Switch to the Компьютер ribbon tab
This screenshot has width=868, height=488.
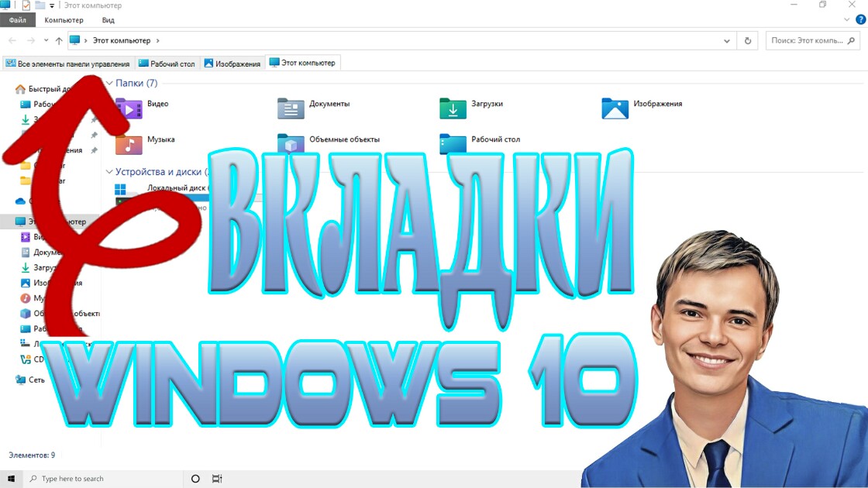click(x=64, y=20)
